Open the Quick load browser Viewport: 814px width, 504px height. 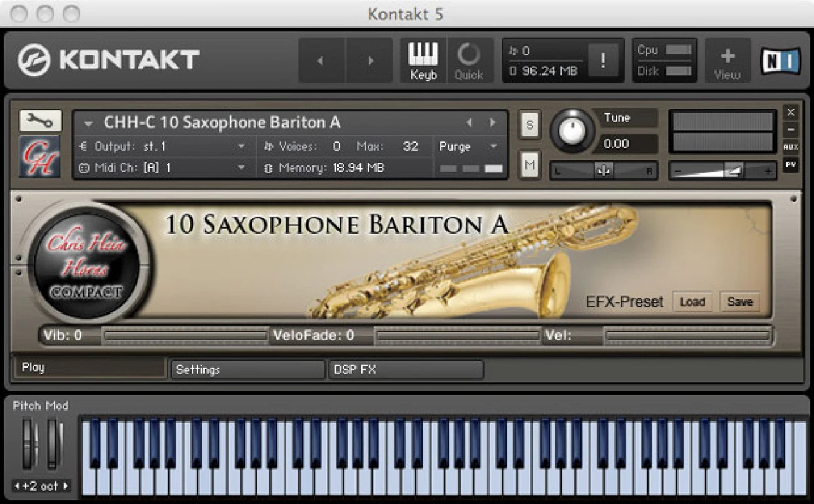pos(468,61)
